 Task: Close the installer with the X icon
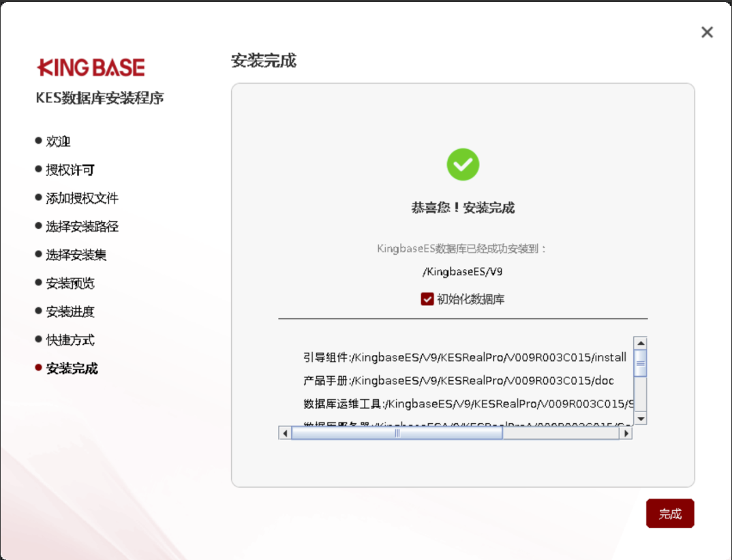(707, 32)
